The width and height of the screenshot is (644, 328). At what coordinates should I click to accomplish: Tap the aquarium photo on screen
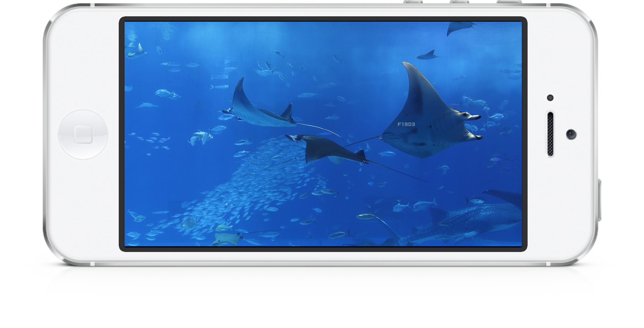[323, 134]
